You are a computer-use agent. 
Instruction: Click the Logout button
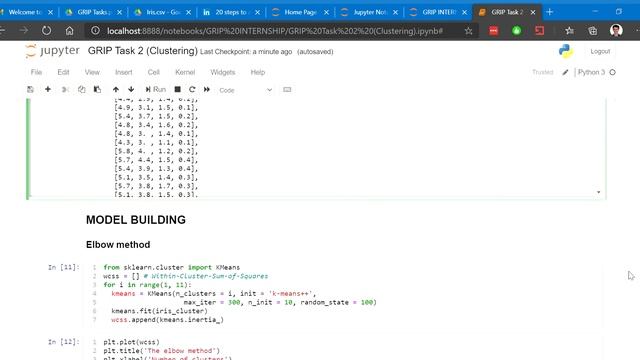600,51
